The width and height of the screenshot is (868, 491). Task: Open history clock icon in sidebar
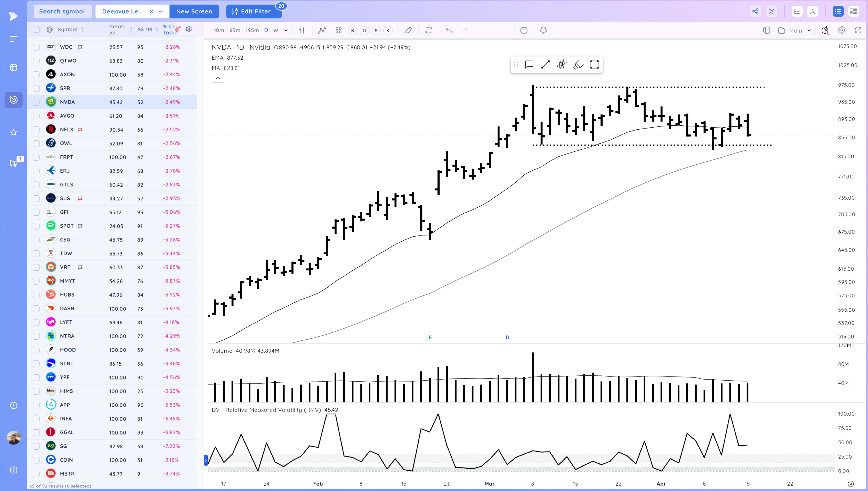(13, 406)
